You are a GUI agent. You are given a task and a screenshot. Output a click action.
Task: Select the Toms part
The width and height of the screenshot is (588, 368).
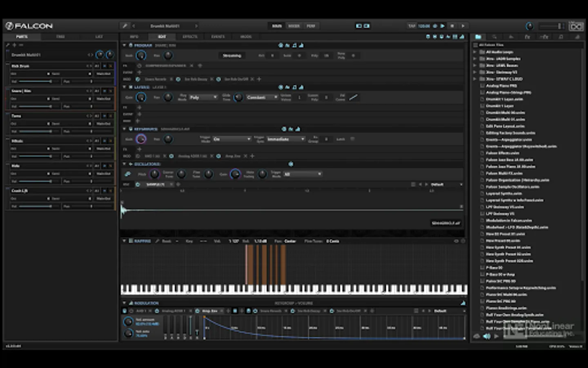click(x=16, y=116)
